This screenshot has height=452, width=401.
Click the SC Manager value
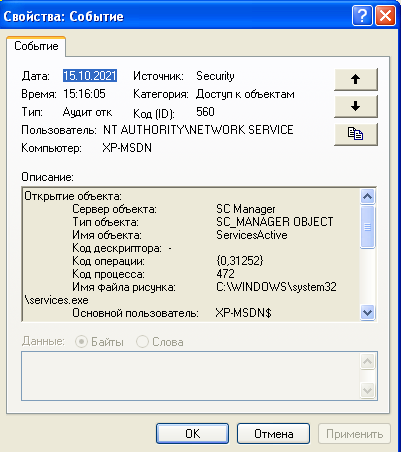click(x=246, y=209)
